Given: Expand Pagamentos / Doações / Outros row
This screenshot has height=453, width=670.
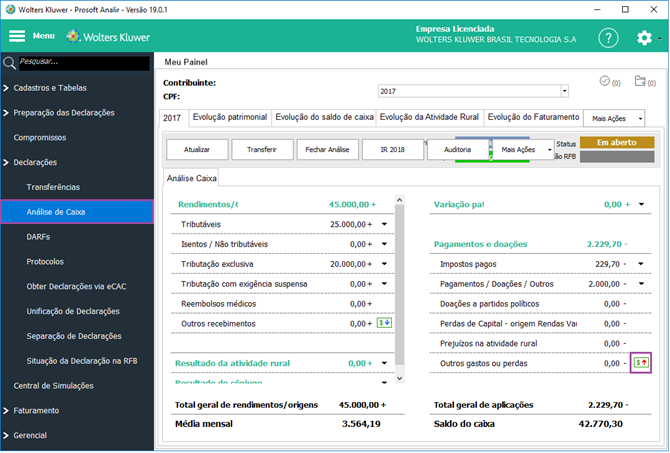Looking at the screenshot, I should (x=641, y=284).
